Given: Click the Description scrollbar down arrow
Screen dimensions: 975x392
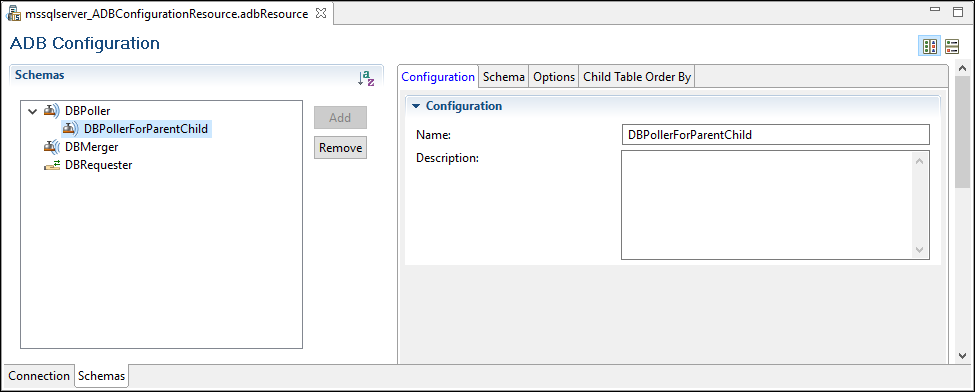Looking at the screenshot, I should [x=920, y=250].
